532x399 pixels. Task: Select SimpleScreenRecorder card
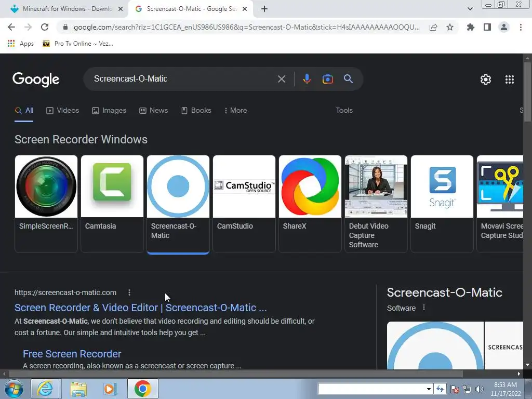(46, 204)
